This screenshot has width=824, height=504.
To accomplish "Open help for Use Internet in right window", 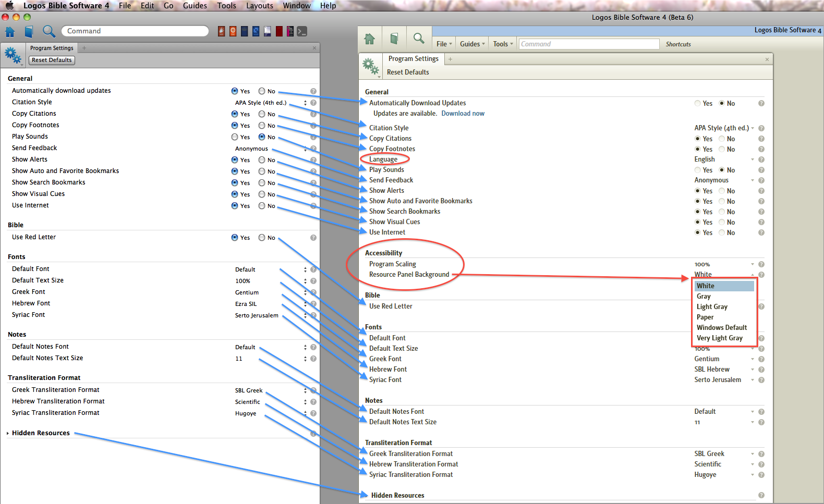I will pos(761,232).
